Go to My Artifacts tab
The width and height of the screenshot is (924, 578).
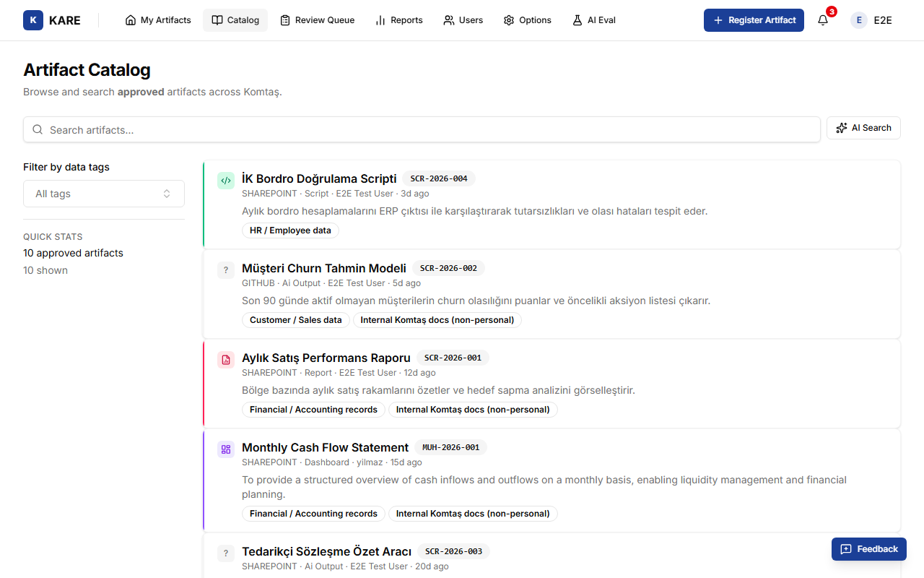(158, 20)
